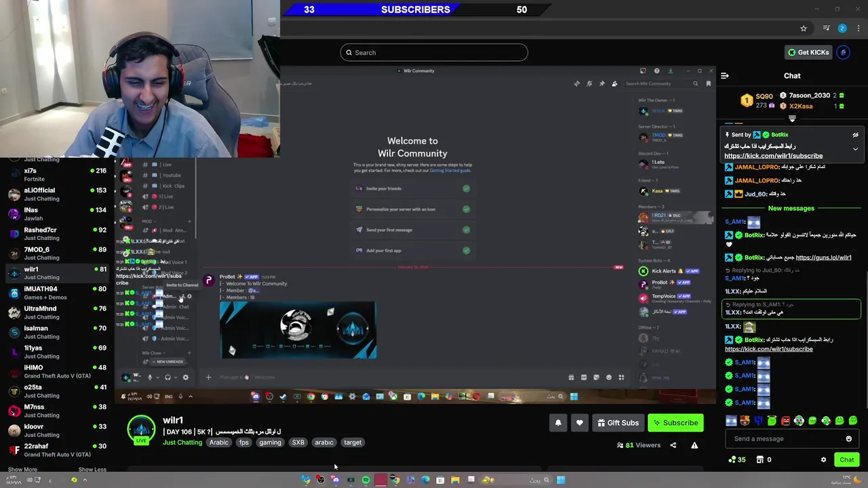
Task: Jump to New messages in chat
Action: click(791, 208)
